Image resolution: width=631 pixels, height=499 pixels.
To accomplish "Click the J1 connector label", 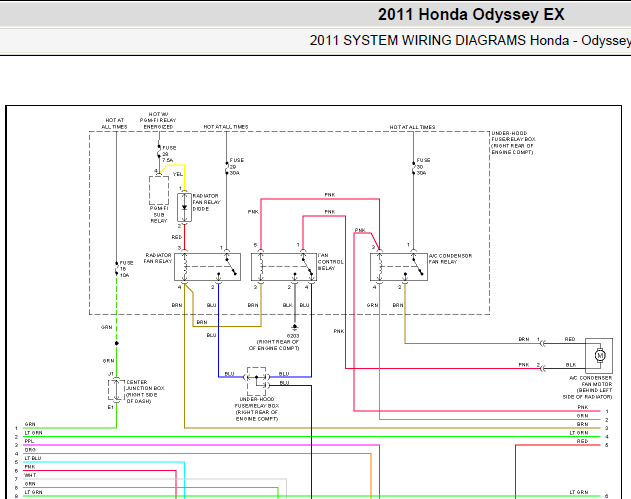I will coord(111,374).
